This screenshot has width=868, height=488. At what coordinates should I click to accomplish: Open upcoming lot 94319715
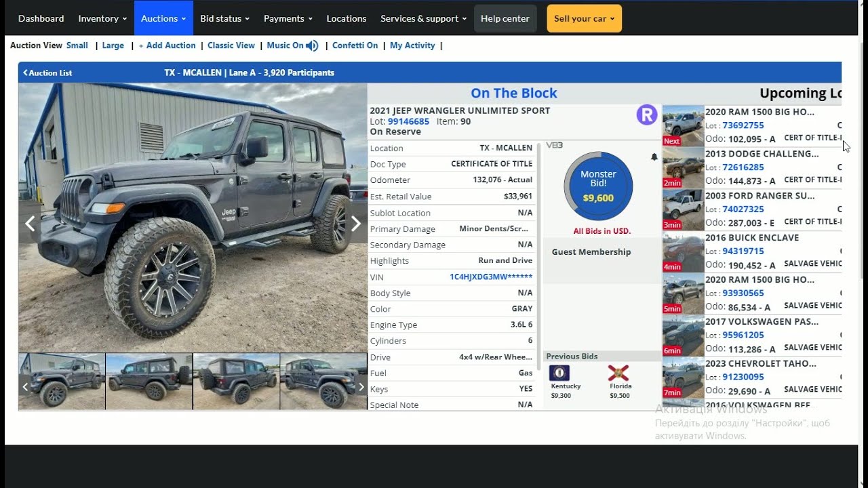(x=743, y=251)
